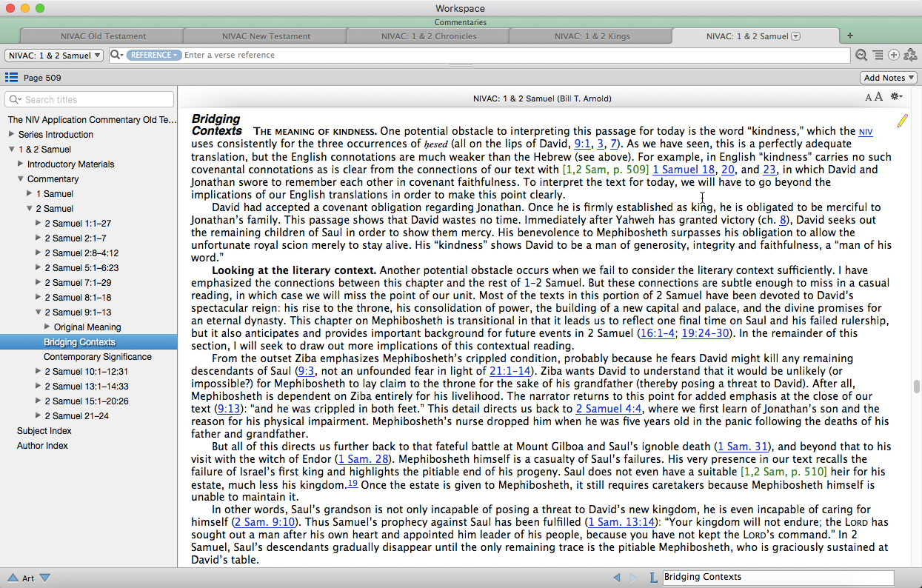922x588 pixels.
Task: Expand the 2 Samuel 1:1–27 triangle
Action: [x=39, y=223]
